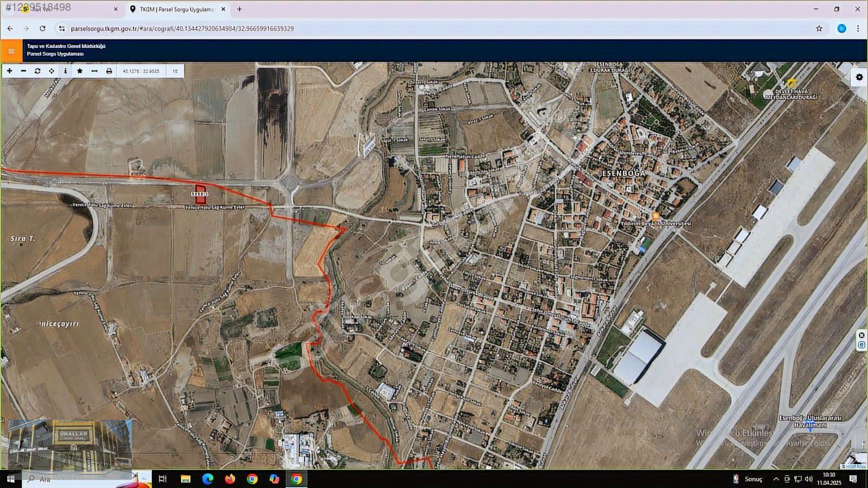The width and height of the screenshot is (868, 488).
Task: Expand hidden system tray icons
Action: click(776, 479)
